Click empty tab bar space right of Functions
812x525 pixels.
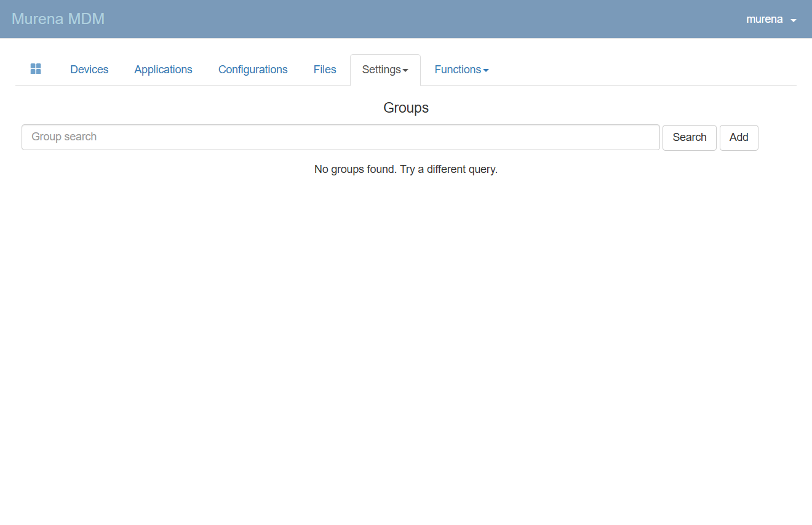[640, 70]
